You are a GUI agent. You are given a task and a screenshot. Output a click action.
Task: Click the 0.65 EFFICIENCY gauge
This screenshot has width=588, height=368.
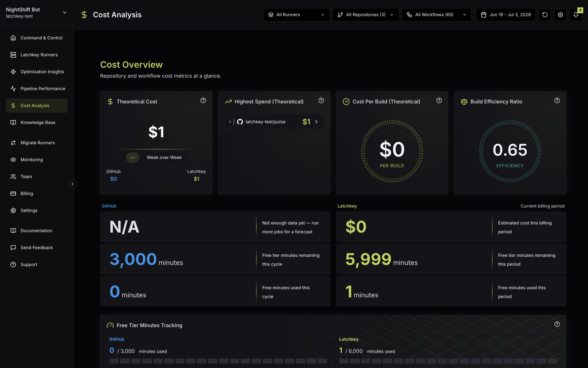tap(510, 151)
